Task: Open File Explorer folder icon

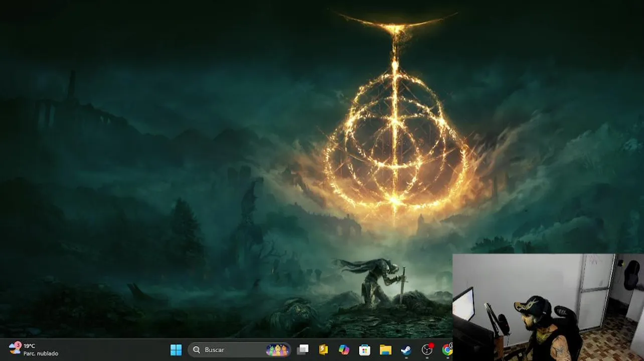Action: point(385,349)
